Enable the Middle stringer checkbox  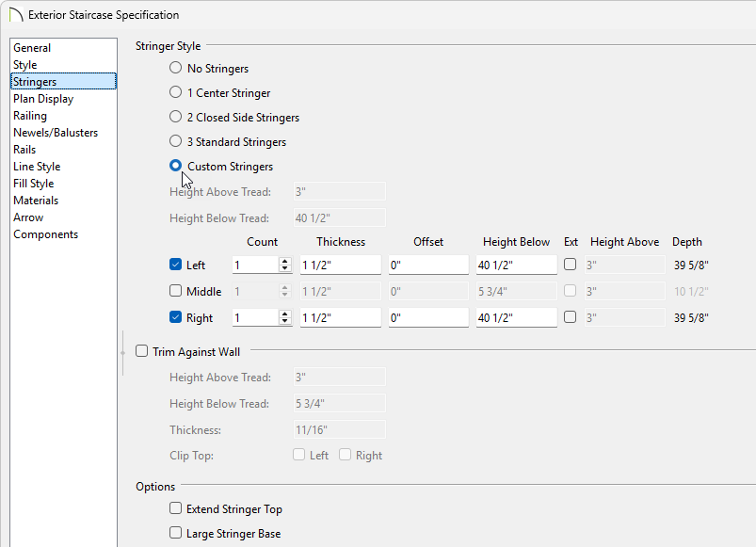click(x=176, y=292)
